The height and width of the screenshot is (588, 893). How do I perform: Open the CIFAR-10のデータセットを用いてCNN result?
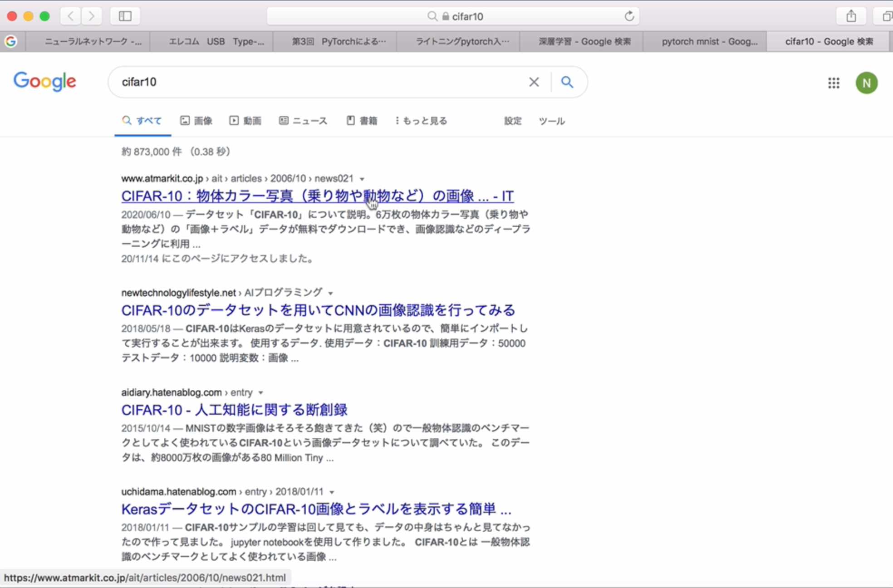click(318, 310)
